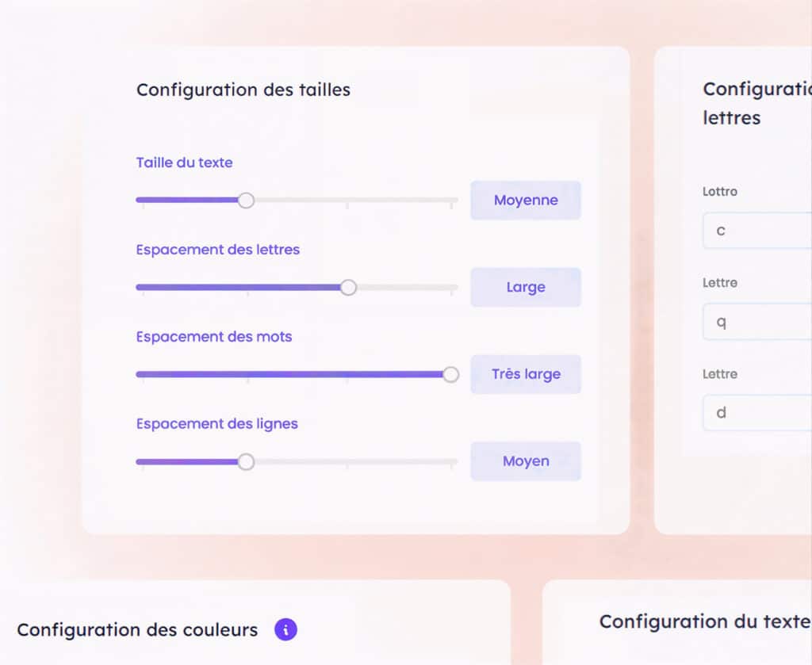Click the Moyen value box
The image size is (812, 665).
pyautogui.click(x=525, y=461)
